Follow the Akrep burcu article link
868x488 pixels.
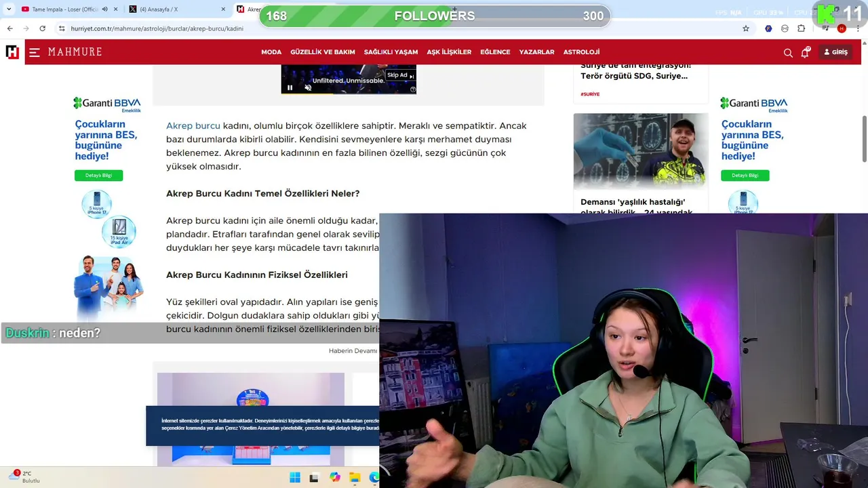pos(193,126)
